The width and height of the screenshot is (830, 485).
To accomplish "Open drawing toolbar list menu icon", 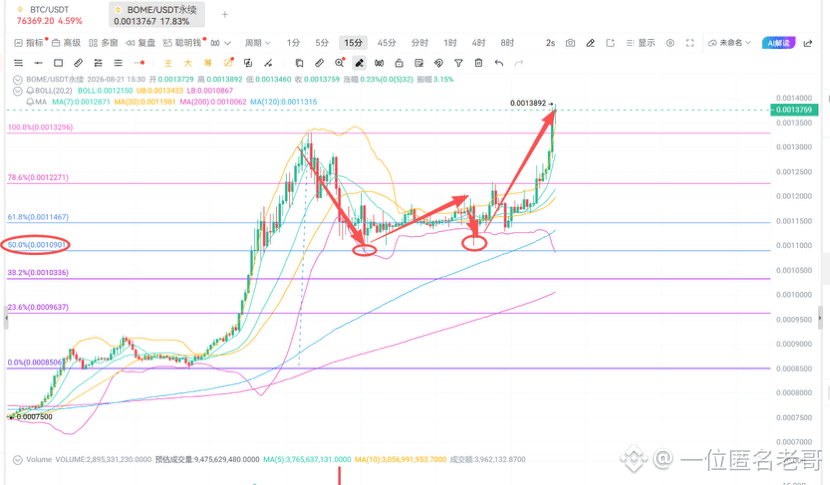I will tap(19, 63).
